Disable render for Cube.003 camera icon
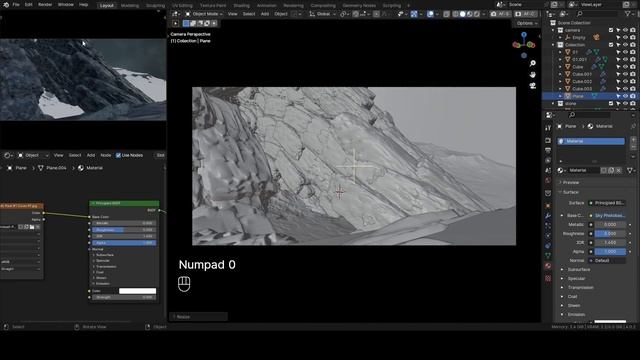640x360 pixels. tap(633, 89)
